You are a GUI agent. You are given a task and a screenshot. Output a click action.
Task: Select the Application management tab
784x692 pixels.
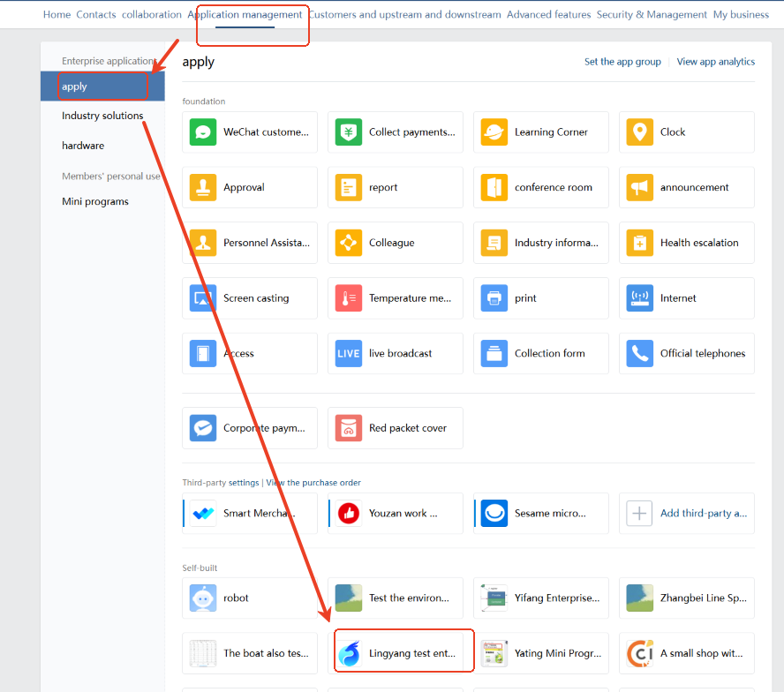click(245, 14)
